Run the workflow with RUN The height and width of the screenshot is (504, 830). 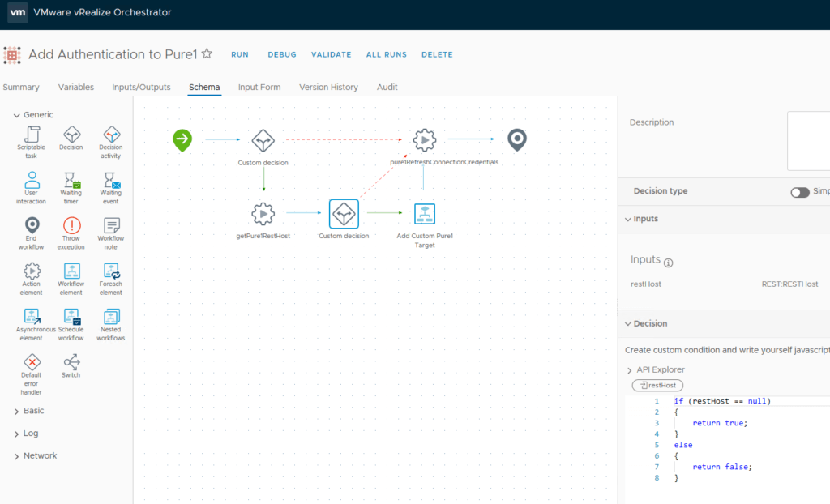point(240,54)
